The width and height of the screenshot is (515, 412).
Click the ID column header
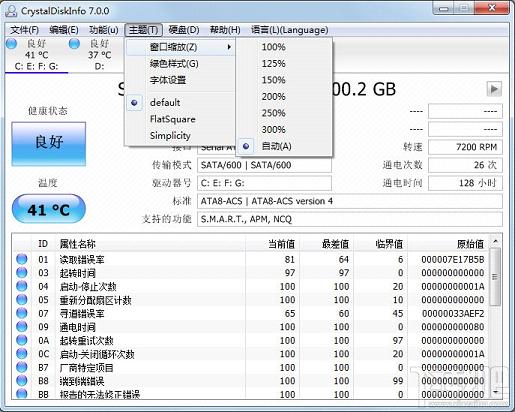coord(43,244)
